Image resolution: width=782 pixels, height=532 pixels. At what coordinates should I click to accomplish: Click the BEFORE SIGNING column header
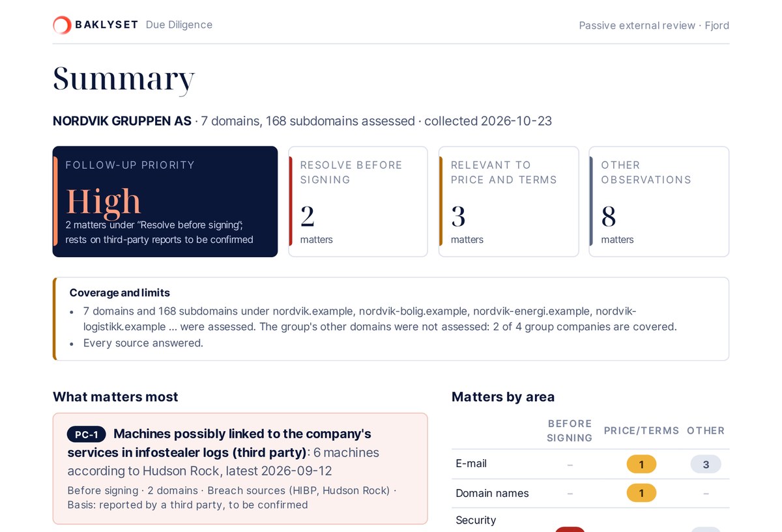coord(570,430)
